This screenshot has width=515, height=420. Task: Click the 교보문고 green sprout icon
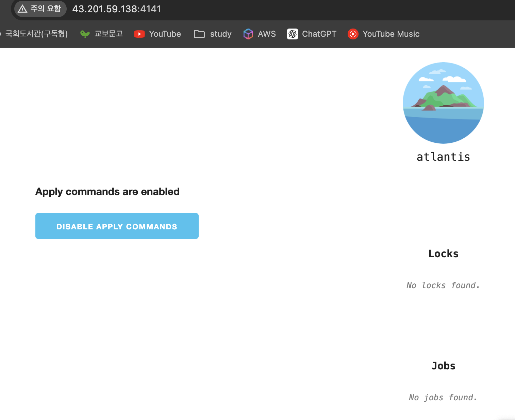pos(85,34)
